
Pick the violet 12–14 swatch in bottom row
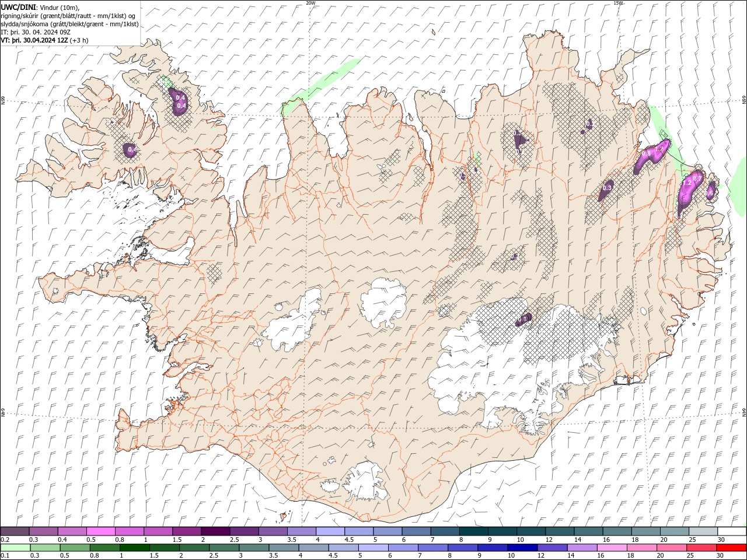551,548
